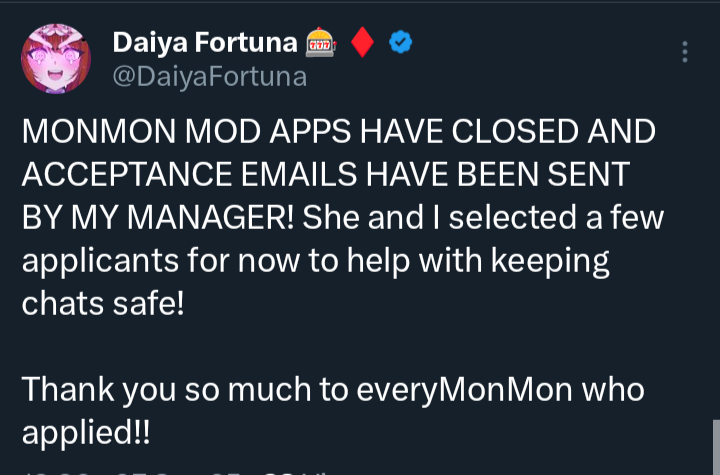
Task: Open the @DaiyaFortuna handle link
Action: (x=210, y=77)
